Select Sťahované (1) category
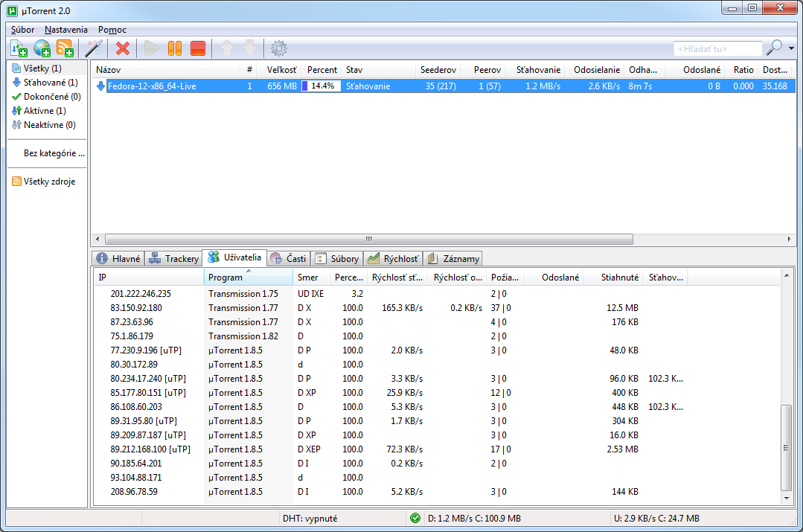The height and width of the screenshot is (532, 803). tap(47, 83)
